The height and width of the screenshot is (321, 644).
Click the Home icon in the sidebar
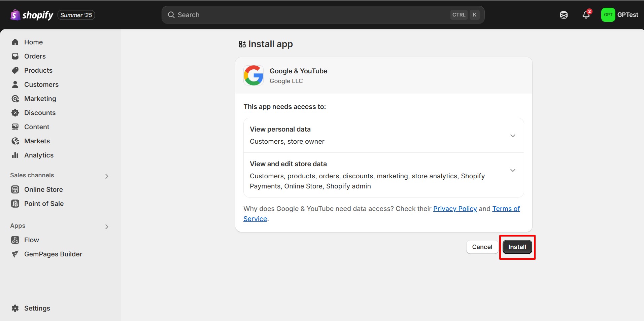(x=15, y=42)
